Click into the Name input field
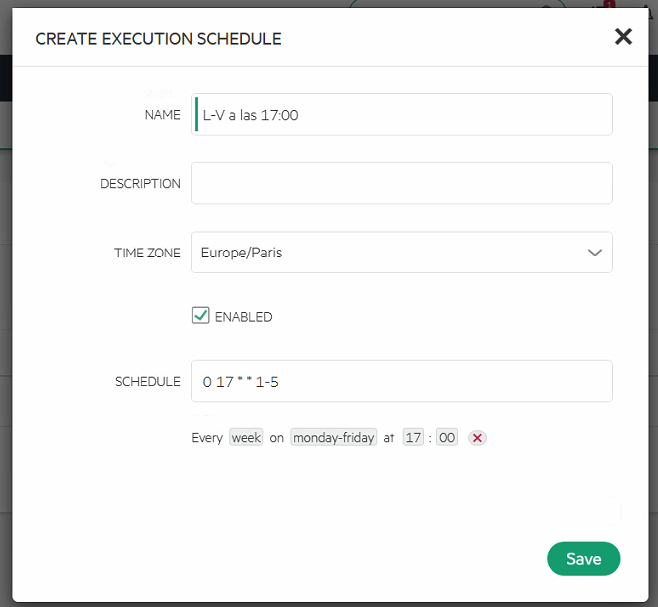Image resolution: width=658 pixels, height=607 pixels. click(x=402, y=115)
